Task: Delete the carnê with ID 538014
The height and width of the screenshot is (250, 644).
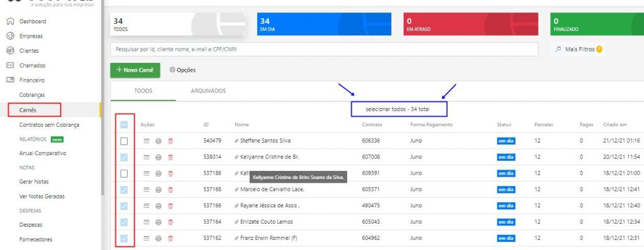Action: (x=170, y=157)
